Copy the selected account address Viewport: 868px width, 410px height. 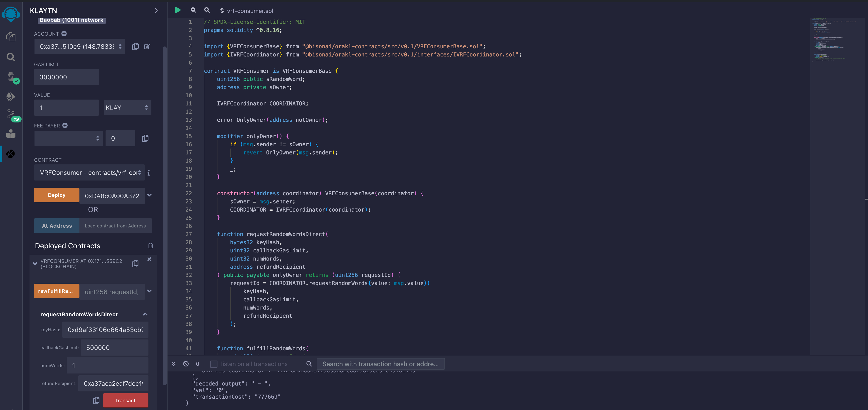[x=136, y=46]
